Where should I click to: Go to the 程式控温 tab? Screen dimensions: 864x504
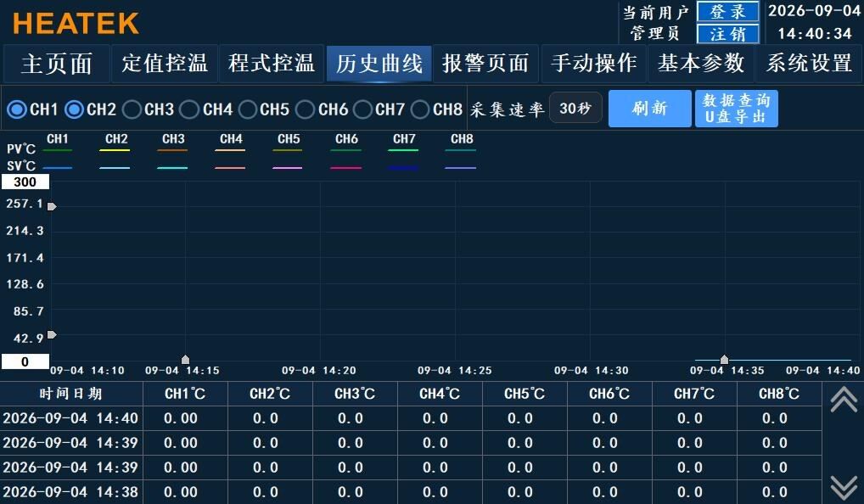pos(272,64)
